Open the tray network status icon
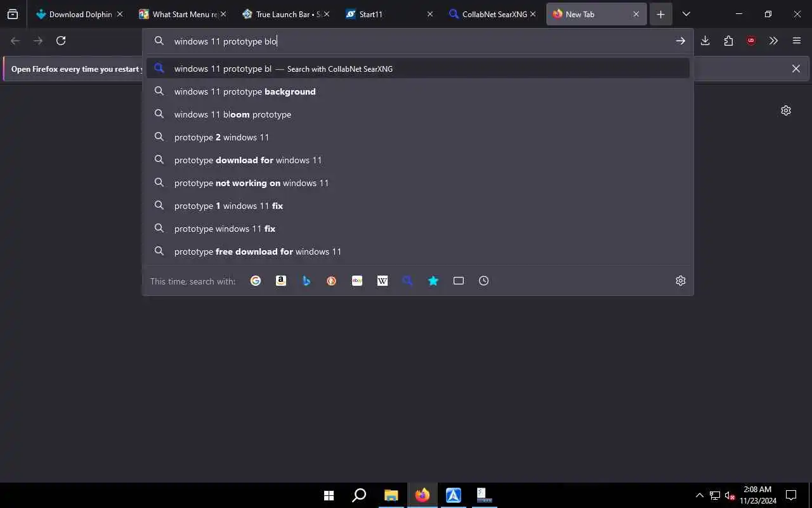 click(x=715, y=495)
